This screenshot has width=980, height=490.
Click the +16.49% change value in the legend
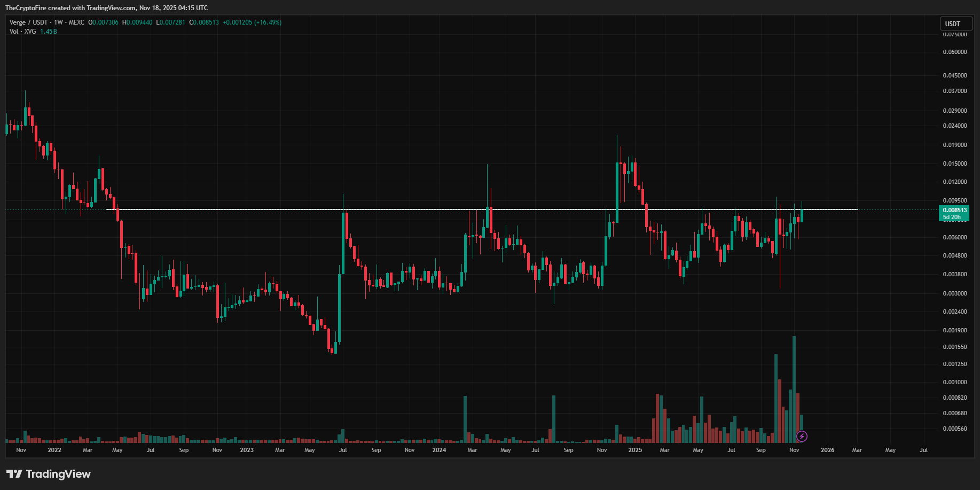269,22
